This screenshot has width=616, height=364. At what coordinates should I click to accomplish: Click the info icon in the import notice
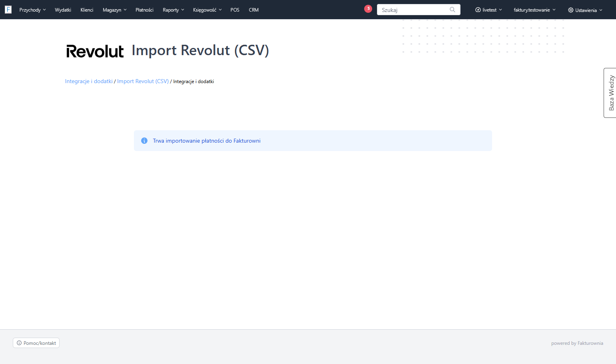(144, 141)
